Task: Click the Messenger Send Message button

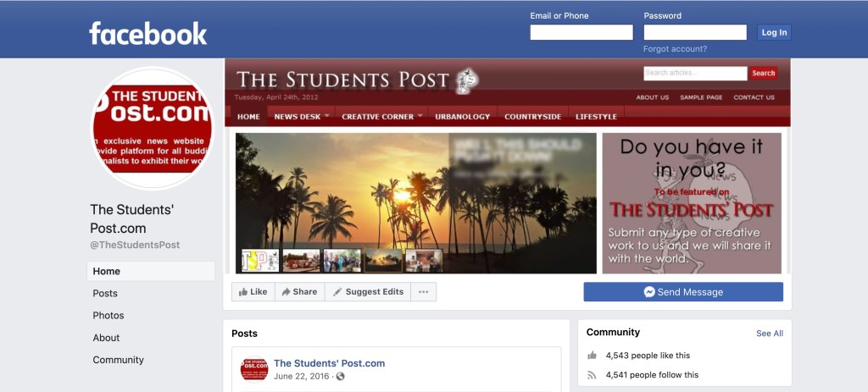Action: (x=683, y=292)
